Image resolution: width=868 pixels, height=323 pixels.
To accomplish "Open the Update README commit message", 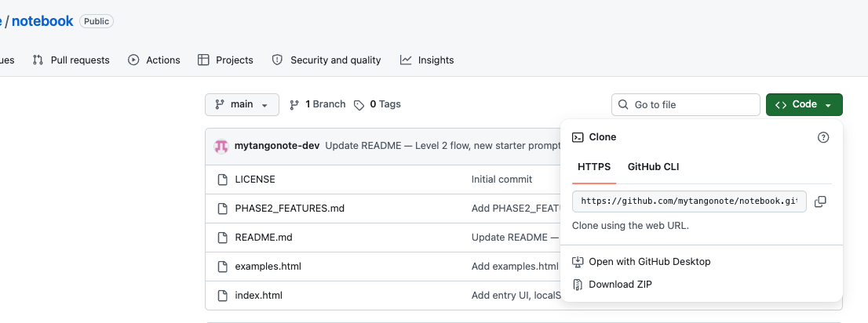I will (443, 146).
